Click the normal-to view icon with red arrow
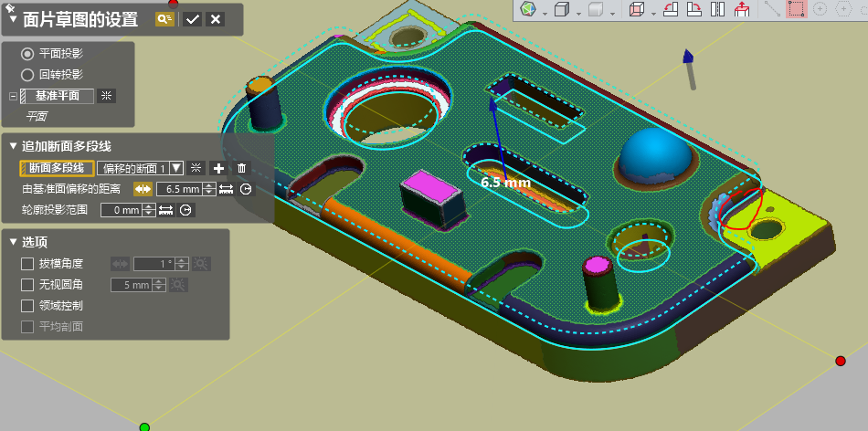868x431 pixels. pyautogui.click(x=741, y=10)
